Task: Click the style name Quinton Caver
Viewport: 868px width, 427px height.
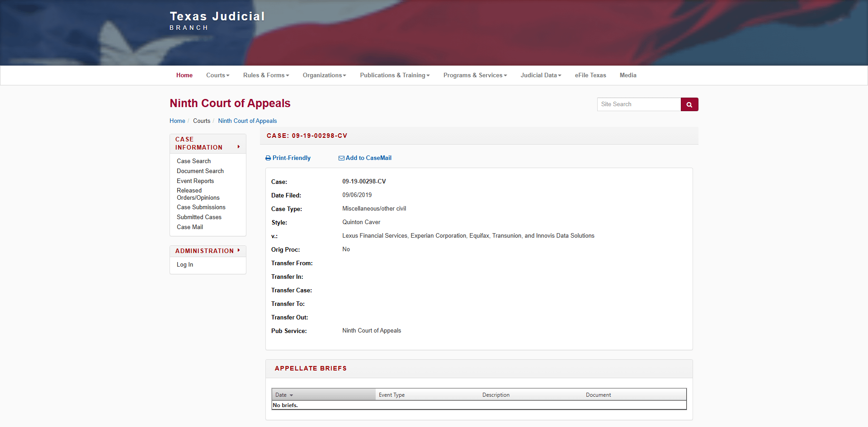Action: pos(361,222)
